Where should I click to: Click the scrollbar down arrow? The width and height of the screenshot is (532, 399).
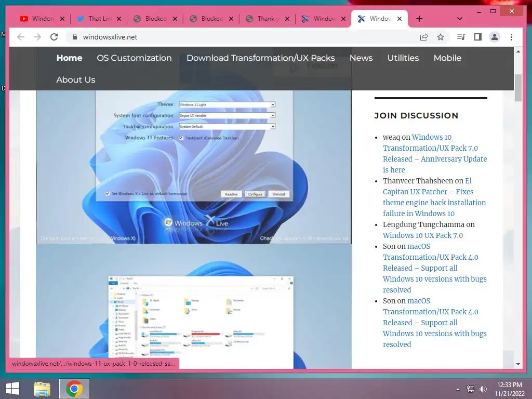[x=518, y=364]
